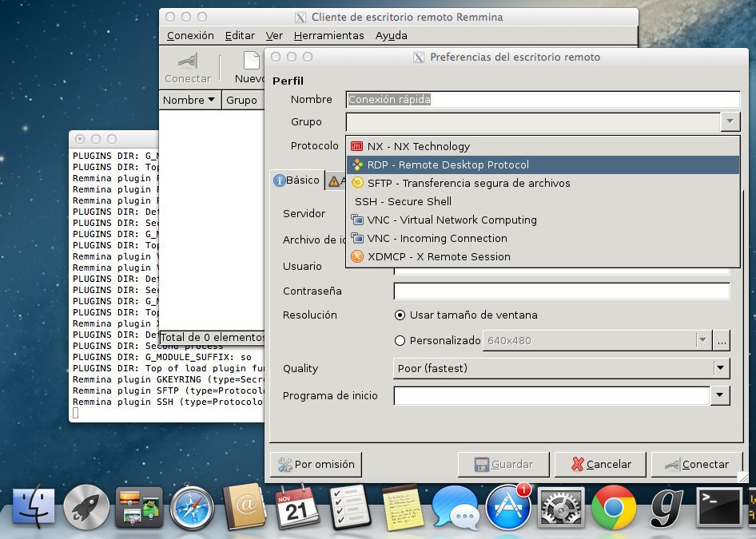Click 'Remmina plugin GKEYRING' terminal line
756x539 pixels.
tap(168, 379)
